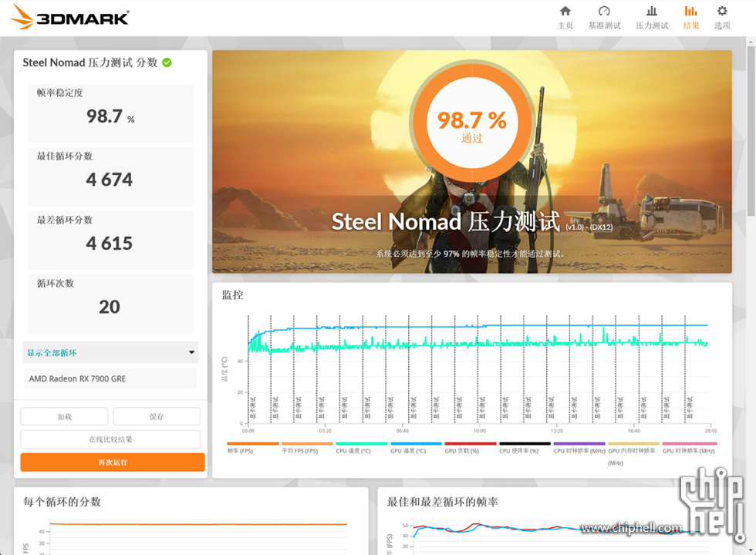Toggle the 平均 FPS legend swatch
This screenshot has height=555, width=756.
point(307,444)
